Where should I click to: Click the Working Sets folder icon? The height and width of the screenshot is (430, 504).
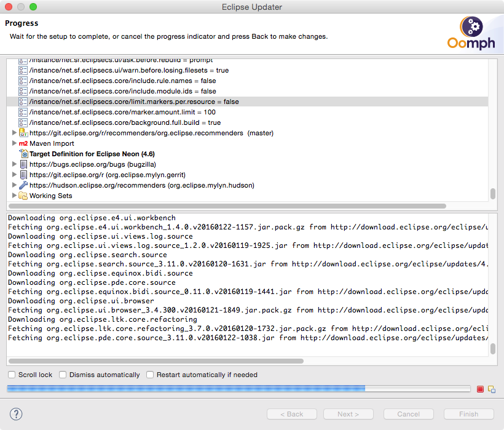click(x=23, y=196)
